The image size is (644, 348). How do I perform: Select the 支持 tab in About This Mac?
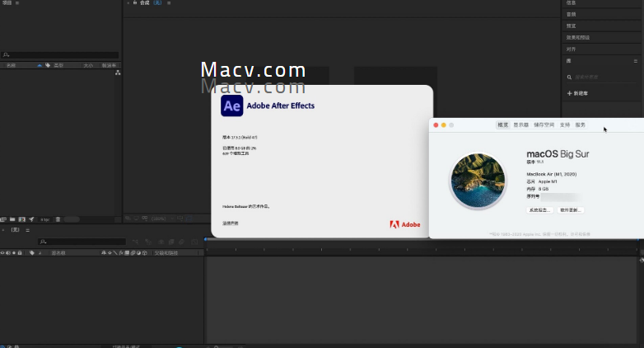(x=565, y=125)
